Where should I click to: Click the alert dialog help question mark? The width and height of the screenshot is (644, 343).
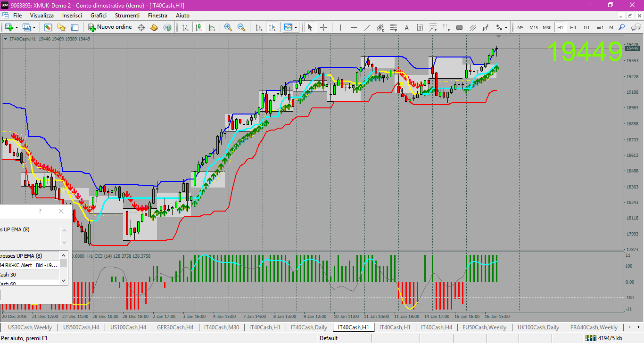click(40, 212)
